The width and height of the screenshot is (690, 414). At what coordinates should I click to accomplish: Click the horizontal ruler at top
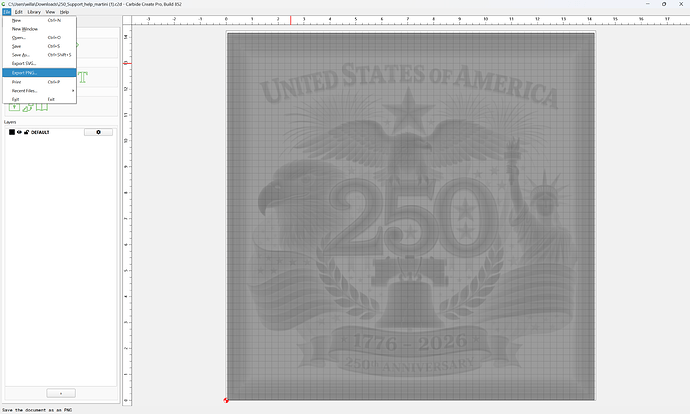[411, 20]
